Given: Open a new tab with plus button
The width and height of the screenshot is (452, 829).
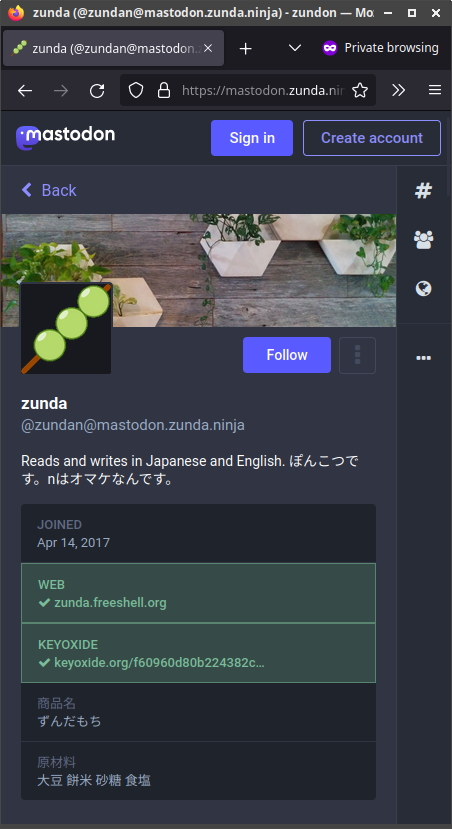Looking at the screenshot, I should click(245, 48).
